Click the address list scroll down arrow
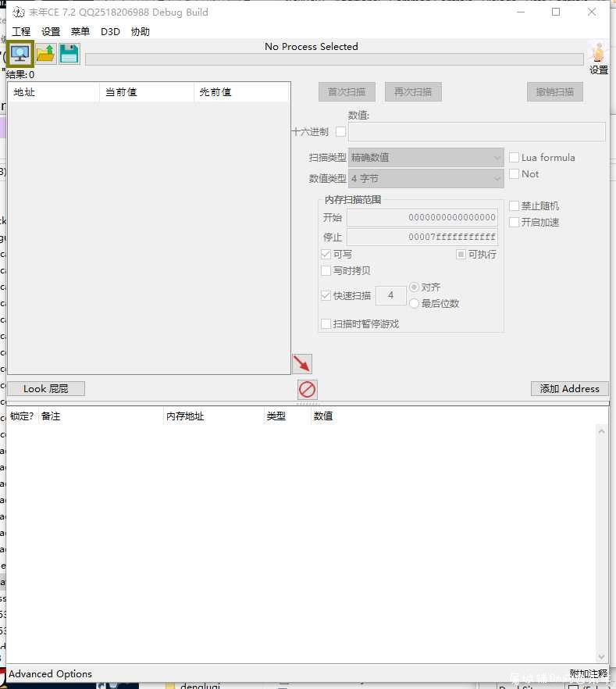The width and height of the screenshot is (616, 689). point(601,657)
